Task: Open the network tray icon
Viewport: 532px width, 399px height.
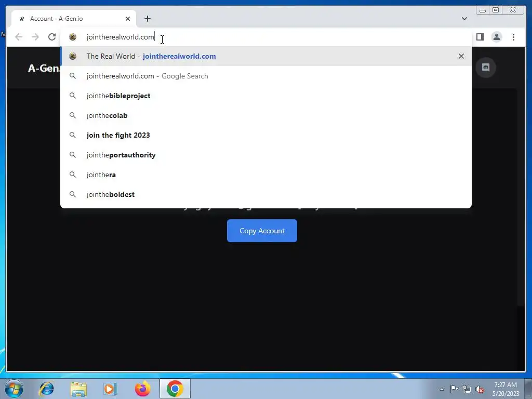Action: [467, 389]
